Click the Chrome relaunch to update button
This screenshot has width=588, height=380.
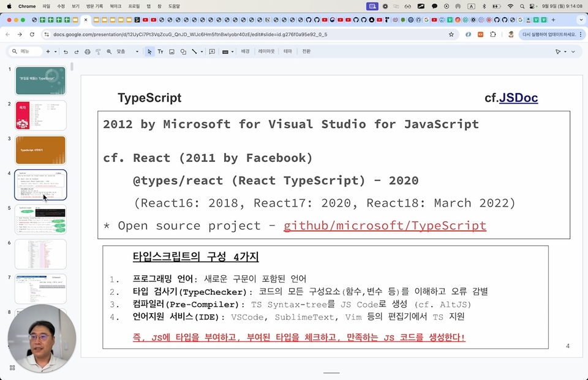549,34
